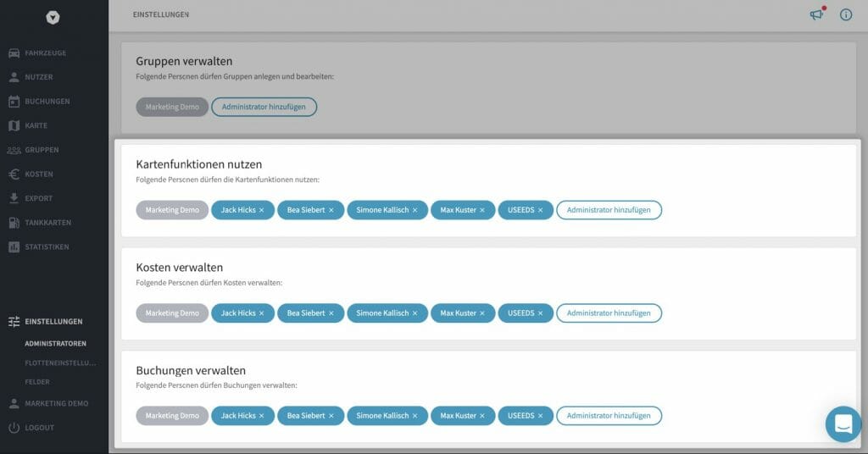
Task: Remove USEEDS from Buchungen verwalten
Action: point(540,416)
